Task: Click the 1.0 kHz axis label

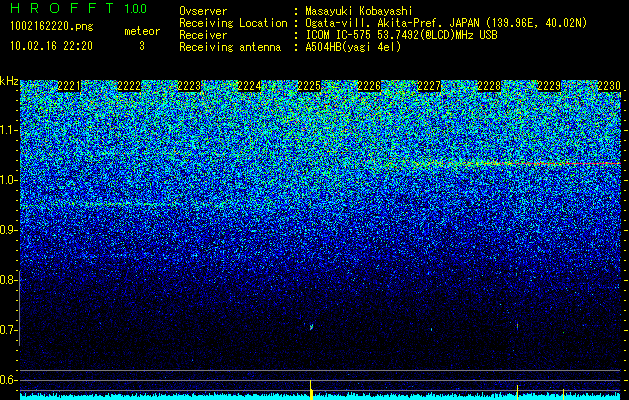Action: [8, 180]
